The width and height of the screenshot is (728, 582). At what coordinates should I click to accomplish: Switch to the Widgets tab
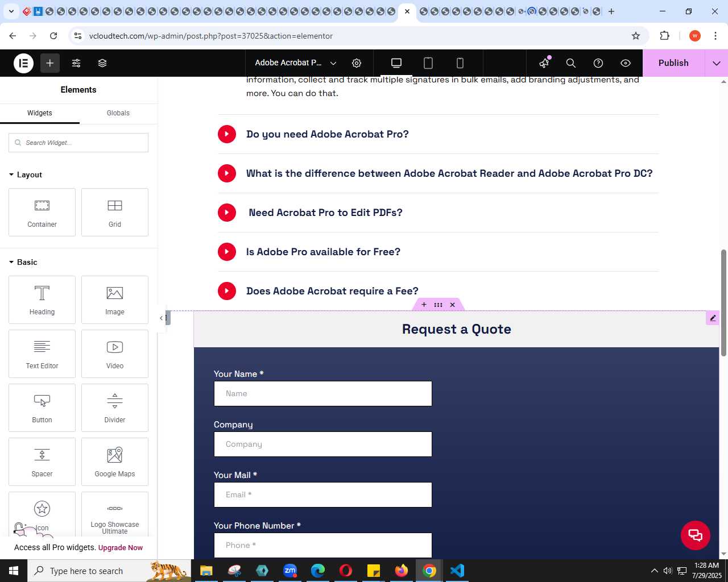(x=40, y=113)
